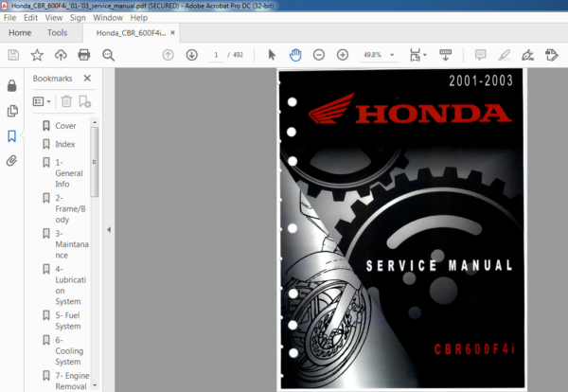The width and height of the screenshot is (568, 392).
Task: Jump to 1- General Info bookmark
Action: [x=69, y=173]
